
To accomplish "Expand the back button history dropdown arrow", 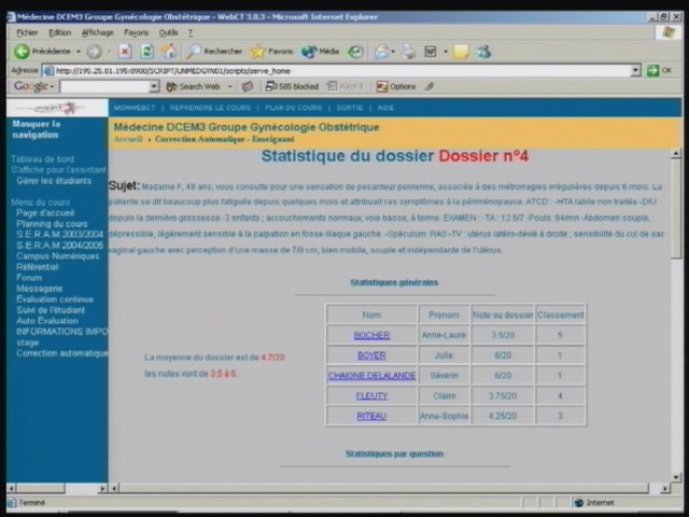I will [79, 51].
